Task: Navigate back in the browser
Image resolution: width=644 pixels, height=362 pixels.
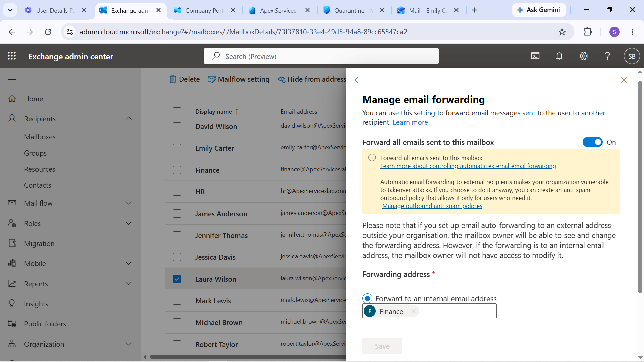Action: [12, 32]
